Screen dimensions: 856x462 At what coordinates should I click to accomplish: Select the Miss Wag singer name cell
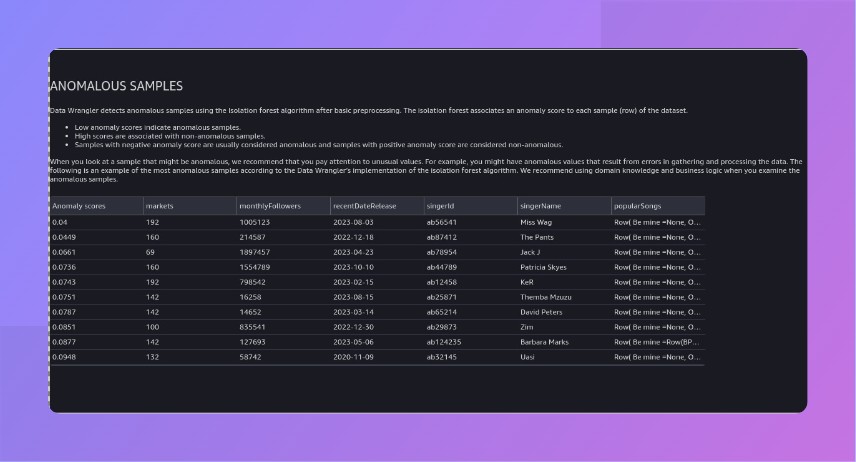click(x=536, y=222)
